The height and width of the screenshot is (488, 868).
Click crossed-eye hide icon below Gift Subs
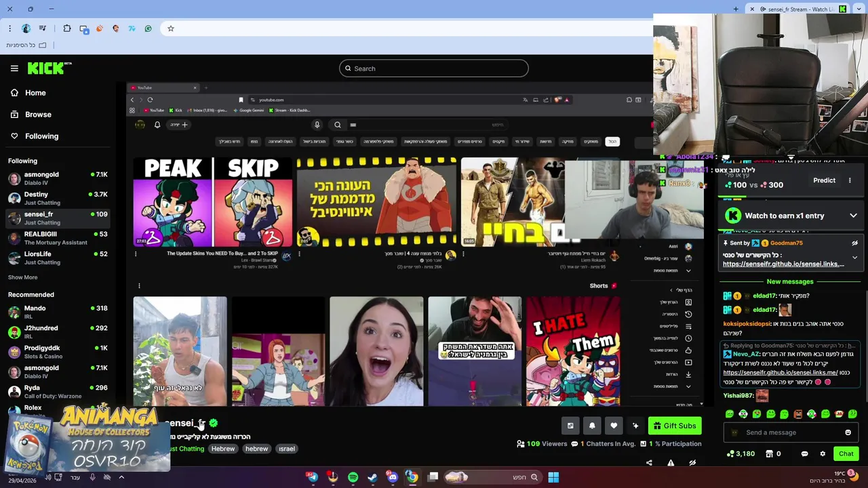coord(692,463)
